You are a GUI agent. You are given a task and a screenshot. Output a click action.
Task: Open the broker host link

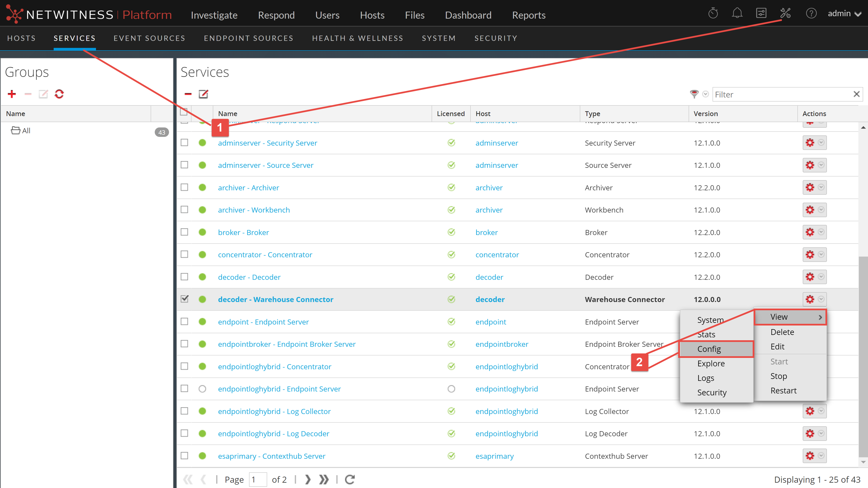486,233
